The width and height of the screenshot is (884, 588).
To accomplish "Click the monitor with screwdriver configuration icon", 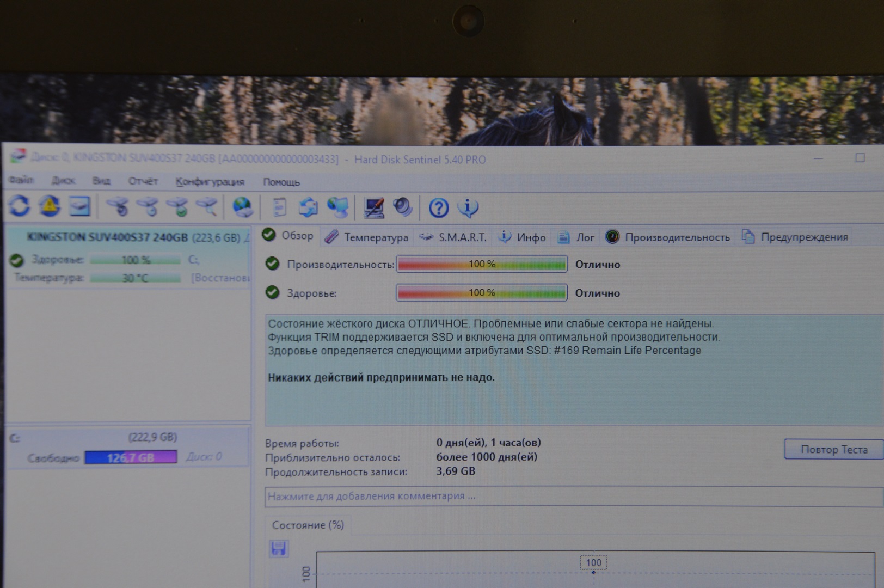I will (x=373, y=207).
